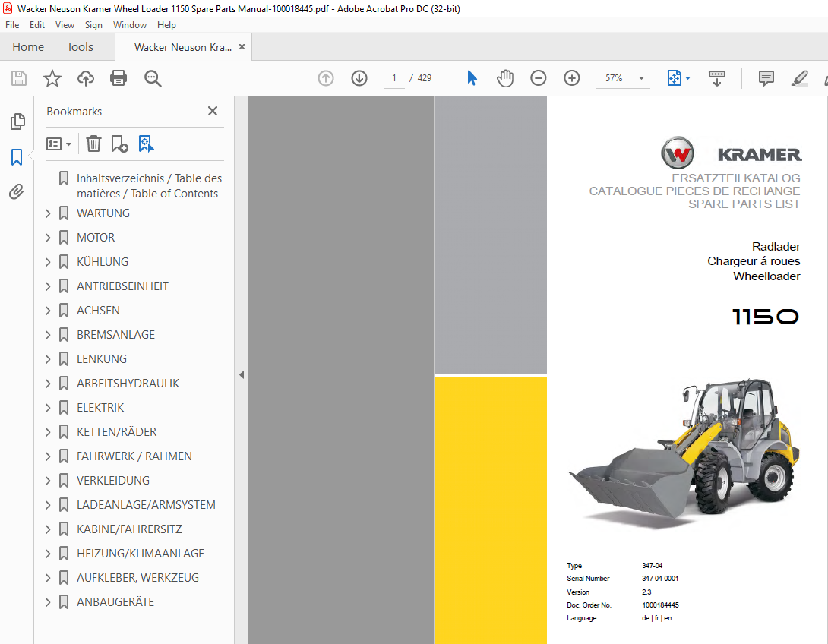Open bookmark options menu
This screenshot has width=828, height=644.
pyautogui.click(x=58, y=144)
